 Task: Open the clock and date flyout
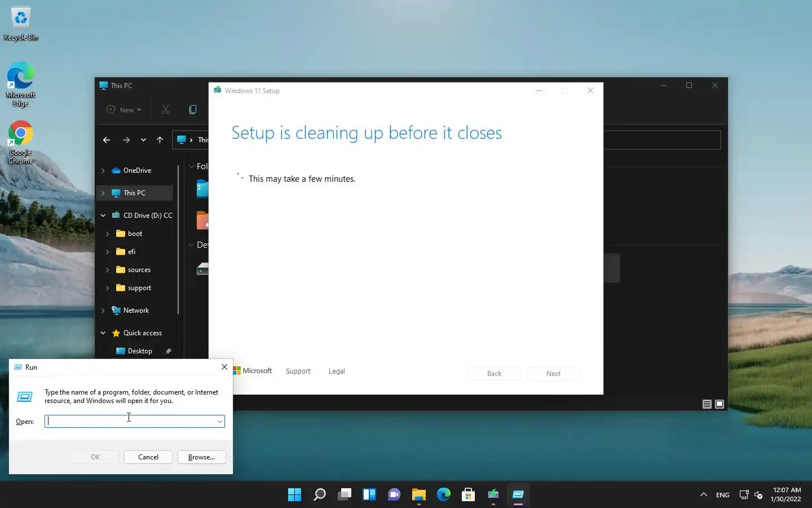786,494
